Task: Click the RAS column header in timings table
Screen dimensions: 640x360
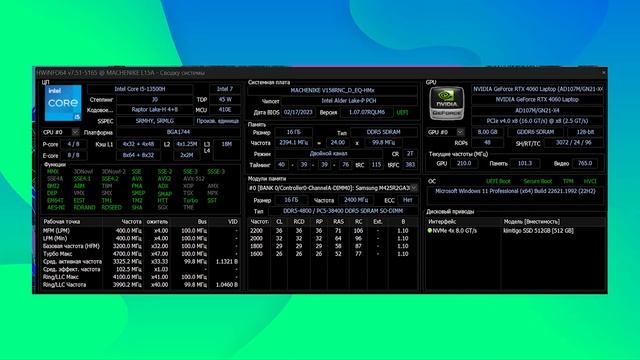Action: pyautogui.click(x=338, y=222)
